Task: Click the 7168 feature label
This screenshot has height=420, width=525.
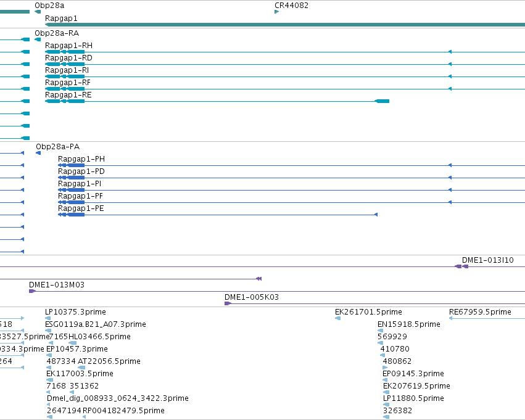Action: click(x=56, y=386)
